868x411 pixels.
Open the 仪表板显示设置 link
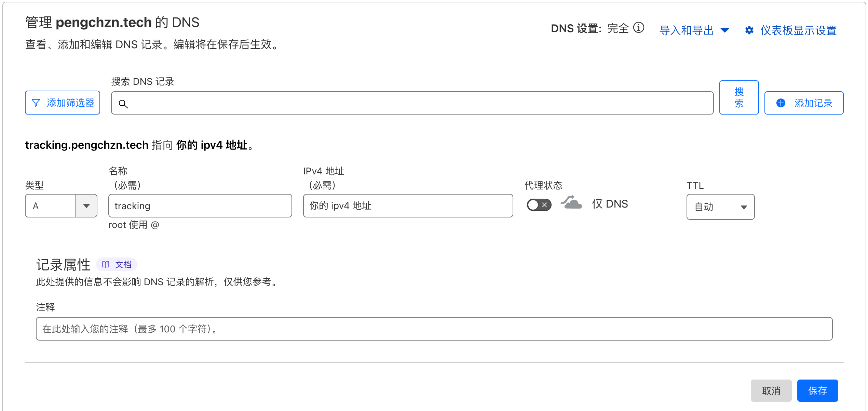(798, 30)
